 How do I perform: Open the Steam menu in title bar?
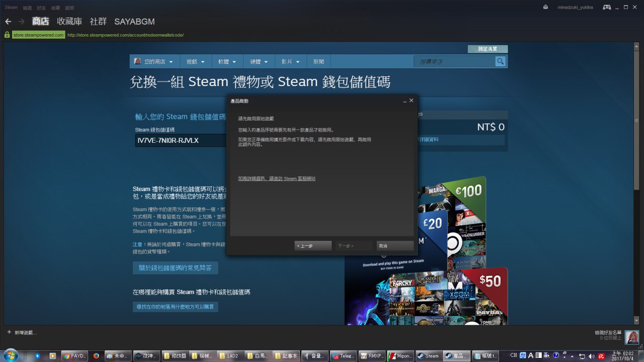point(11,8)
